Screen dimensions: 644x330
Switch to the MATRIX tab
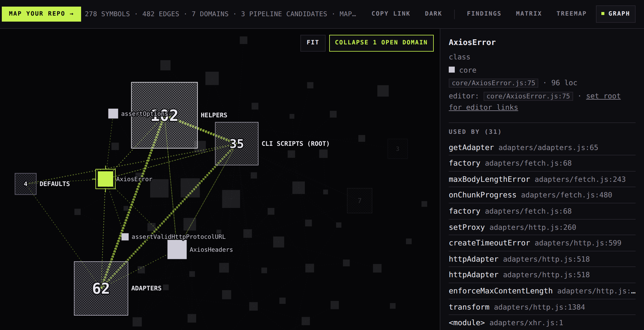tap(529, 14)
